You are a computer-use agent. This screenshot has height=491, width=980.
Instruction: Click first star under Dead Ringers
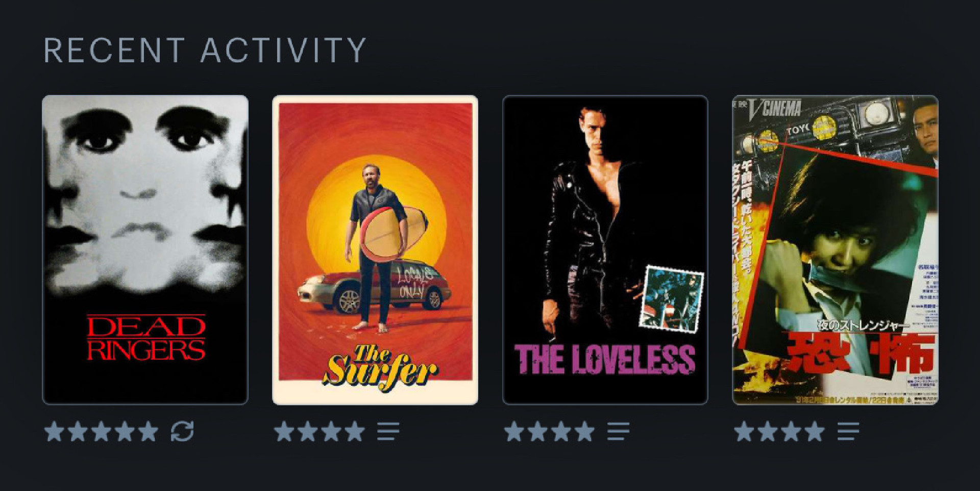coord(54,431)
